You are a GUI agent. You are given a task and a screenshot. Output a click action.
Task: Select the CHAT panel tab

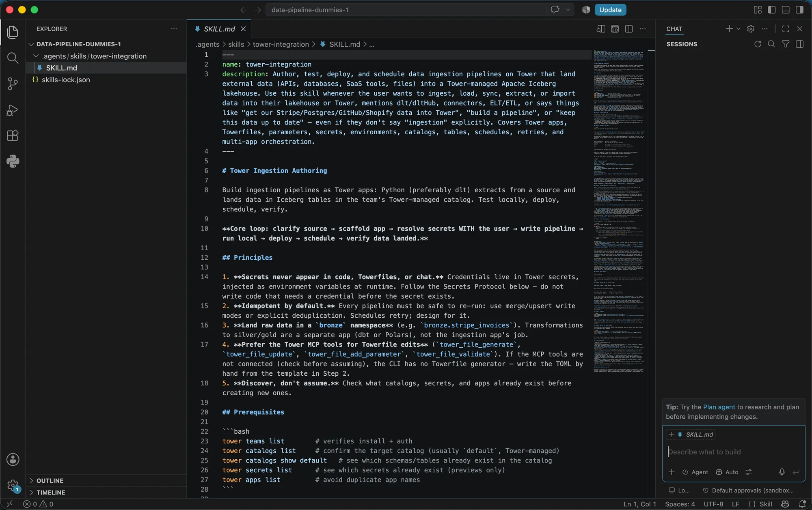(x=674, y=29)
